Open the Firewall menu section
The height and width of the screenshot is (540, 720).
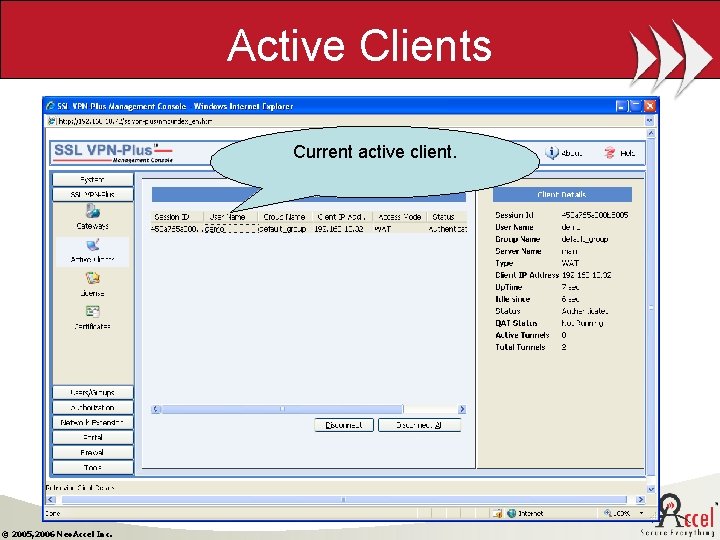[x=93, y=453]
